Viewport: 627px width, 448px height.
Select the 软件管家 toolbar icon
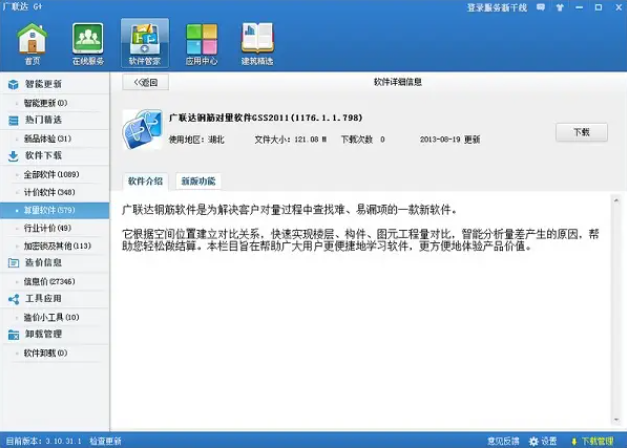[145, 43]
